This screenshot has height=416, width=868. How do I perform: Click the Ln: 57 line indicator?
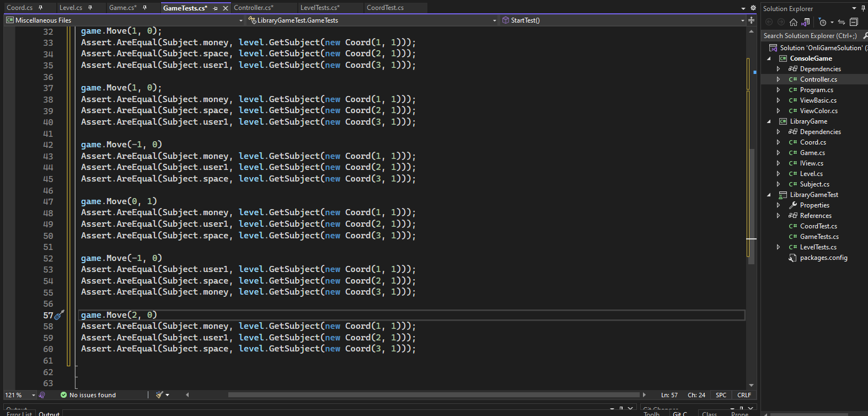click(x=669, y=395)
